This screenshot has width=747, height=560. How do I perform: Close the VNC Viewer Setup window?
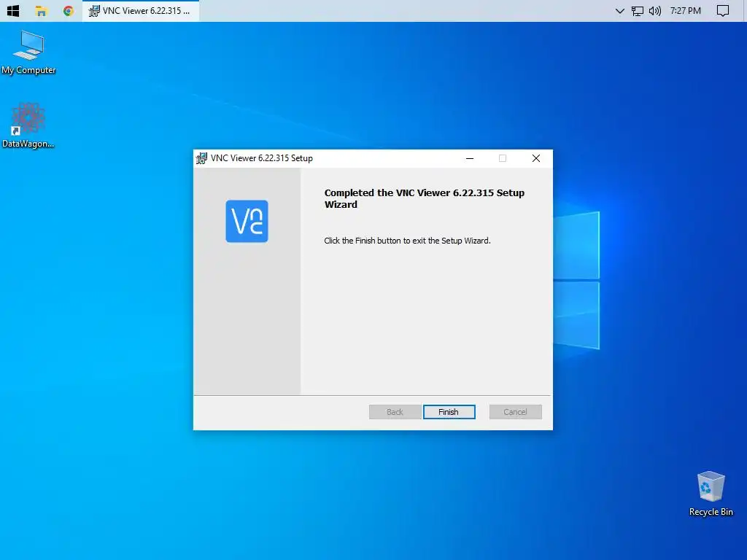click(x=536, y=158)
